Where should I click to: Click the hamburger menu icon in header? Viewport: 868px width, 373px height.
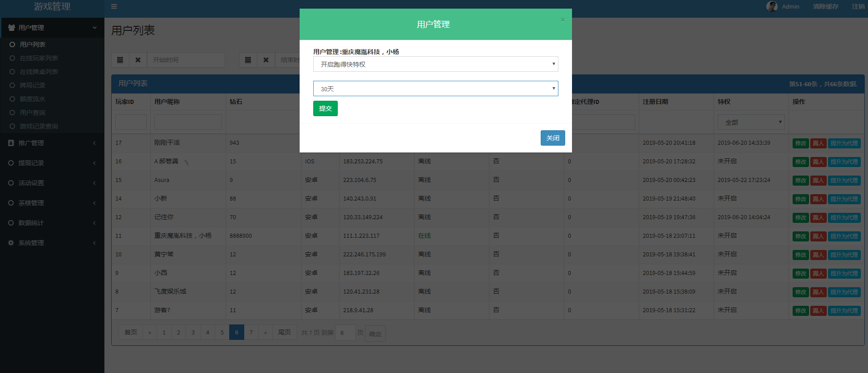114,6
